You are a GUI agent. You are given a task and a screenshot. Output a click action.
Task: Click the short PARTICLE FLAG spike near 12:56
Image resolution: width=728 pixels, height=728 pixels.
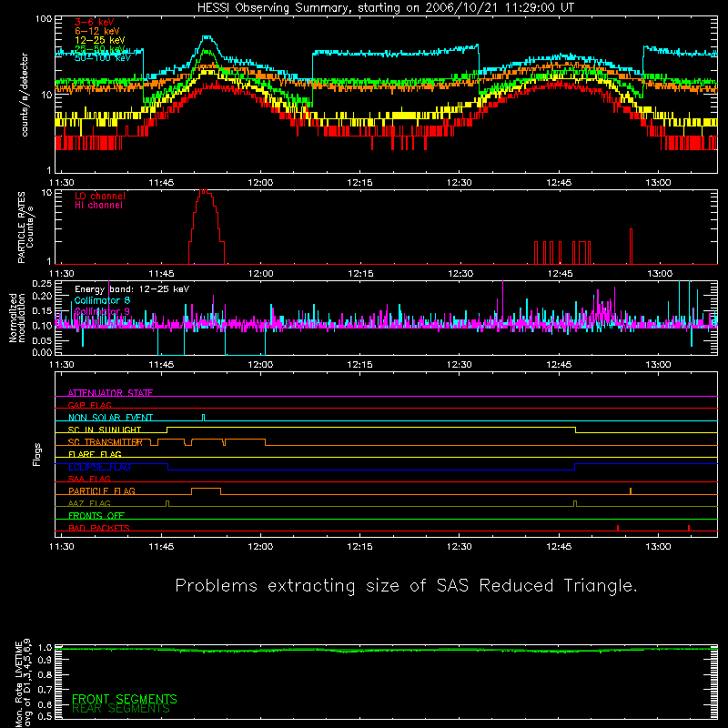click(631, 490)
